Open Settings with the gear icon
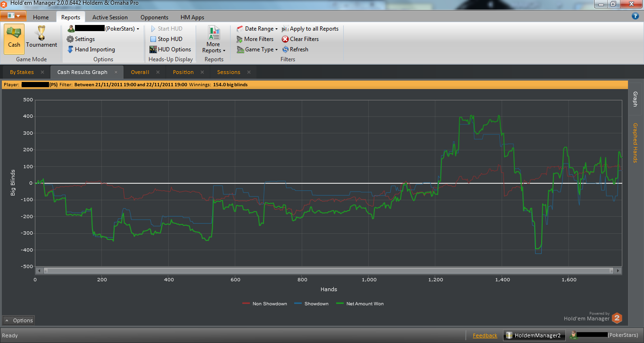644x343 pixels. [70, 39]
